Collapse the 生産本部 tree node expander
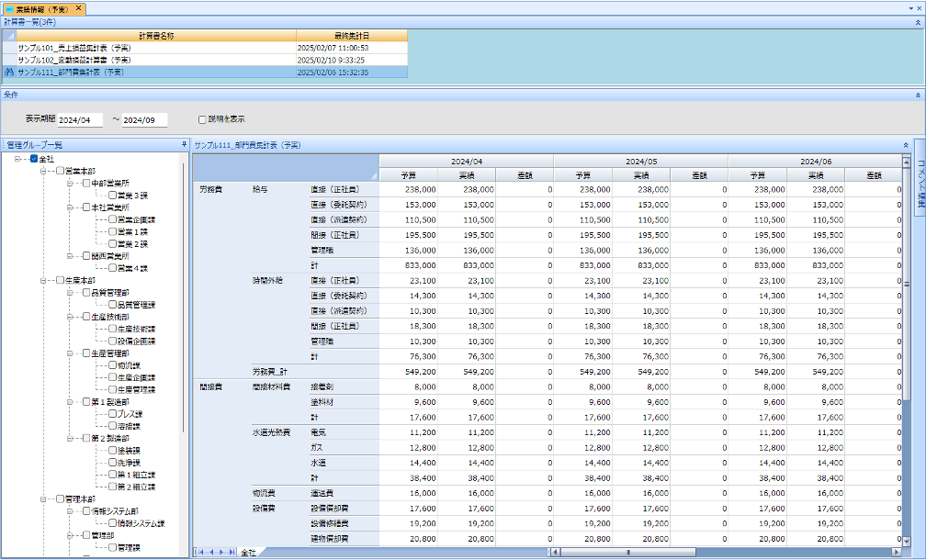The height and width of the screenshot is (560, 926). (44, 280)
